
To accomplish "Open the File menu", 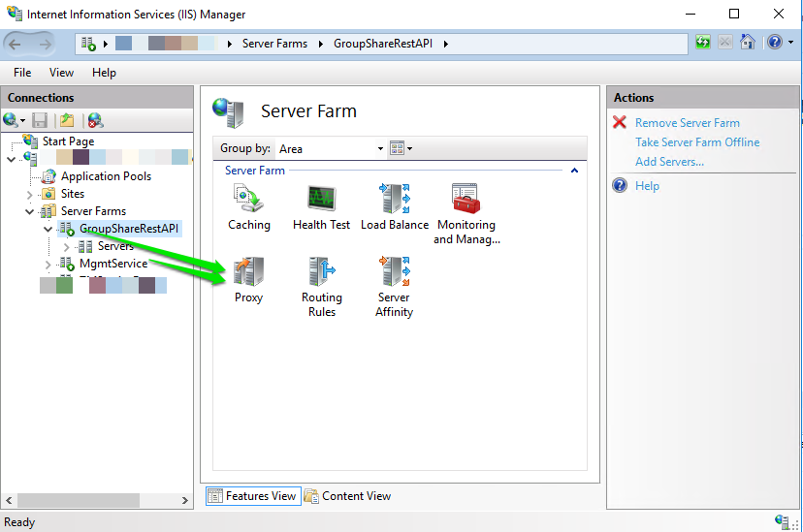I will click(22, 73).
